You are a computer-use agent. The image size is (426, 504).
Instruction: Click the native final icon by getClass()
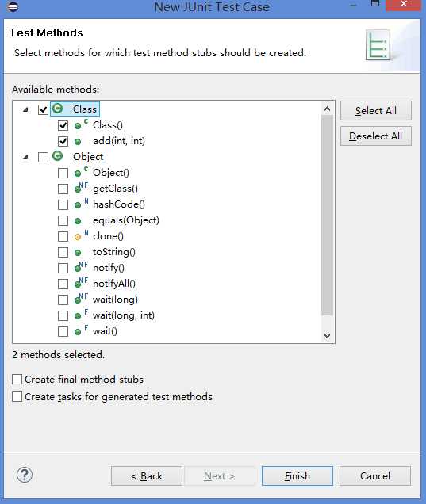81,188
